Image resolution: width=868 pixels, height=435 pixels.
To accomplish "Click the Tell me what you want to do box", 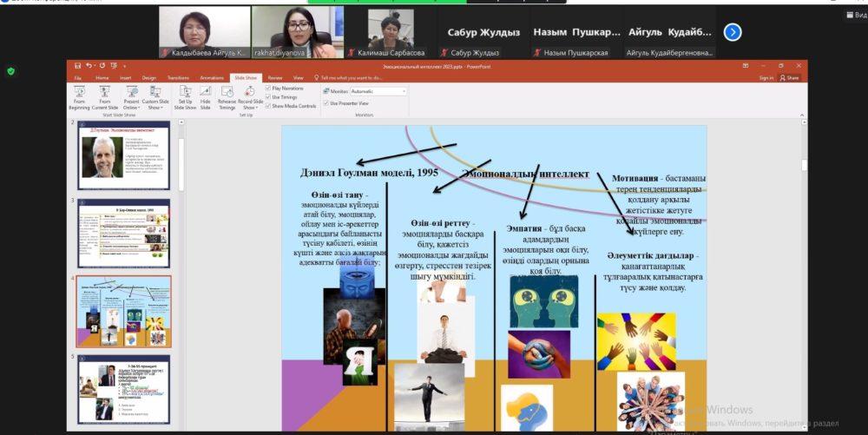I will (348, 78).
